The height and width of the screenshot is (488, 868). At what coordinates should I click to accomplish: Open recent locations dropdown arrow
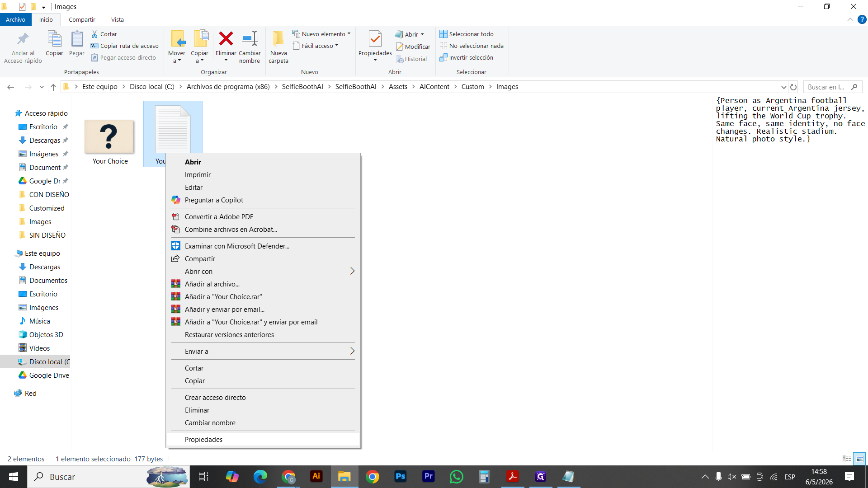click(42, 87)
